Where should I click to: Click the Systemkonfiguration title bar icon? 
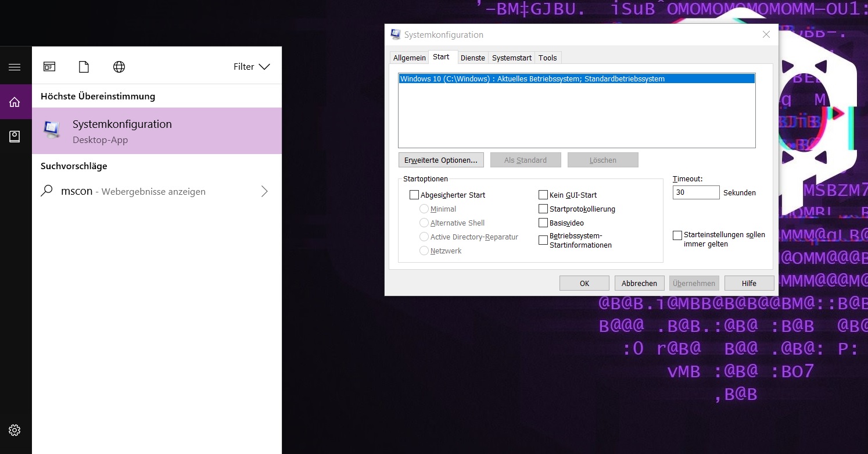click(396, 35)
